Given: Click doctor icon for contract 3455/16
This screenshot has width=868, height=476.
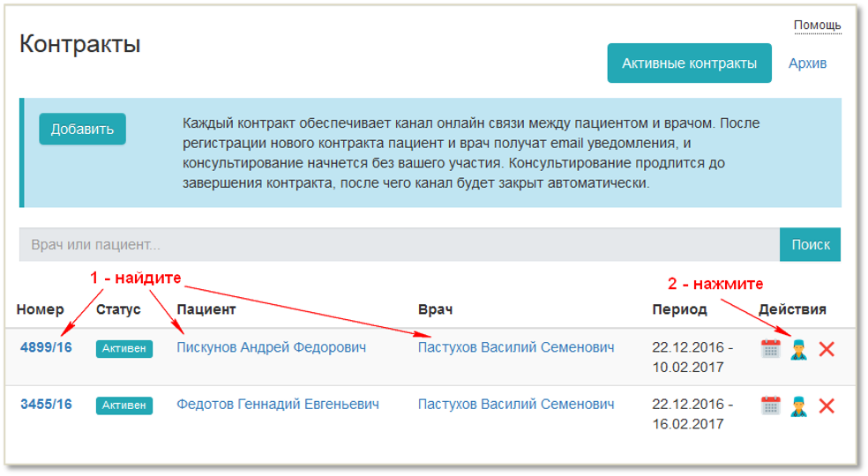Looking at the screenshot, I should coord(798,405).
